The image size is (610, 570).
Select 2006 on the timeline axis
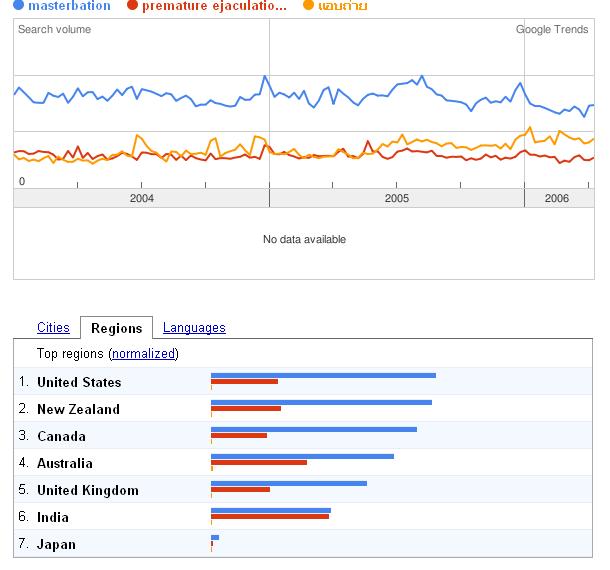[557, 198]
